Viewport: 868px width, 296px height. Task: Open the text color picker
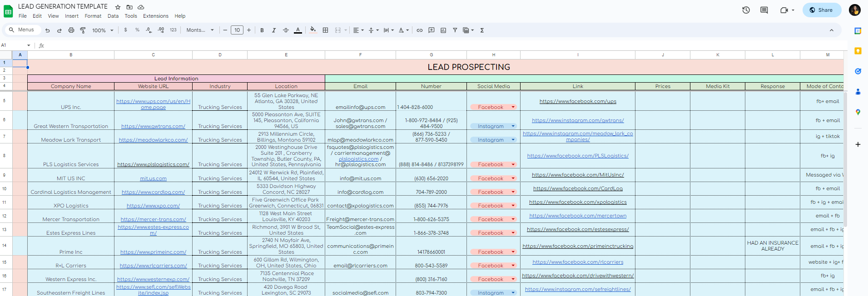point(298,30)
